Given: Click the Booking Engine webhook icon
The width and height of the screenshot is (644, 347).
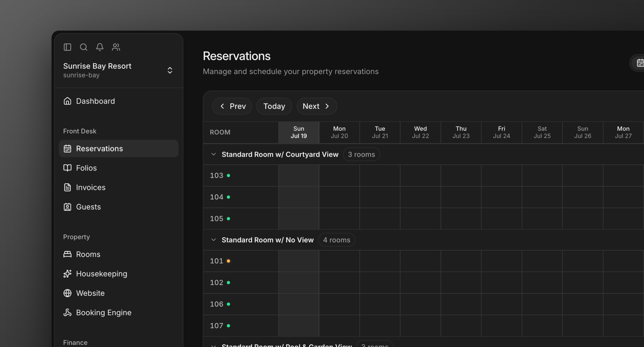Looking at the screenshot, I should (x=67, y=312).
